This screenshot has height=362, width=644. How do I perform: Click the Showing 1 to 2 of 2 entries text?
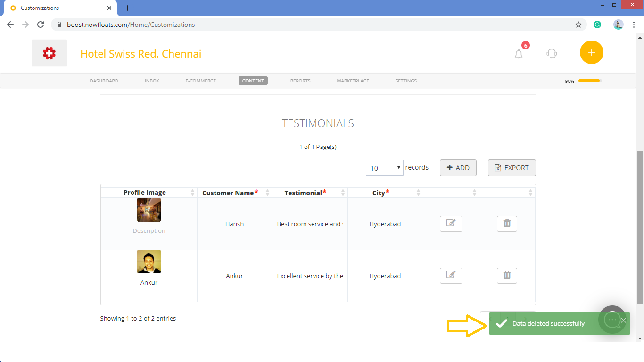(138, 318)
